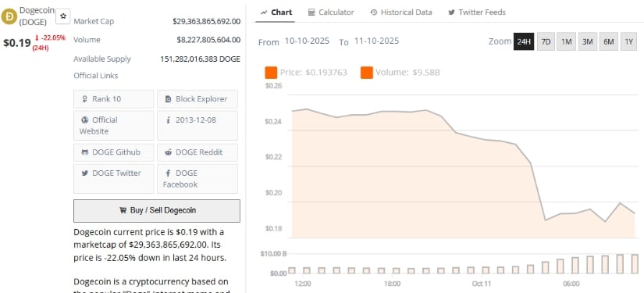Select the volume value $8,227,805,604.00

click(208, 40)
